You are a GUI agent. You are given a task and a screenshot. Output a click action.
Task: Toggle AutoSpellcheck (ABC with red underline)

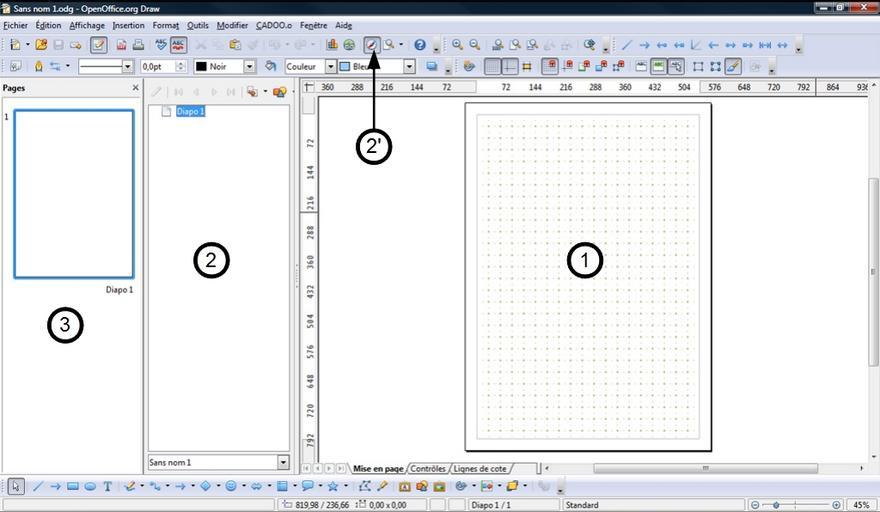tap(178, 45)
